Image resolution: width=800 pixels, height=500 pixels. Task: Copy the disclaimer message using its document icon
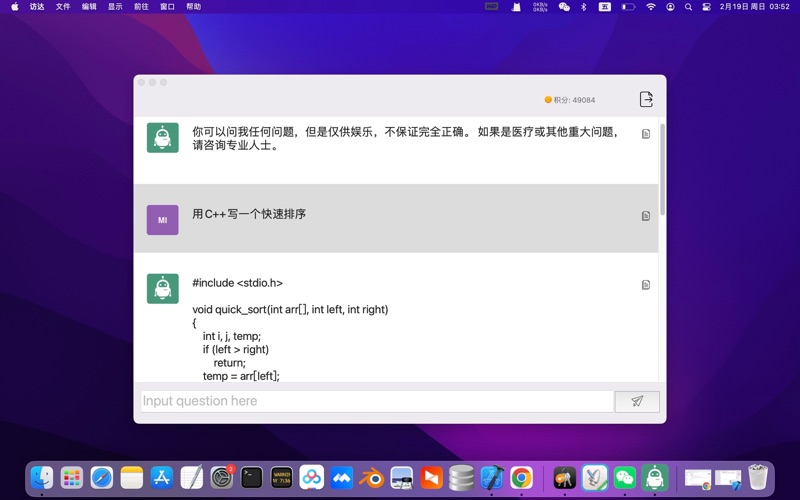click(x=645, y=134)
